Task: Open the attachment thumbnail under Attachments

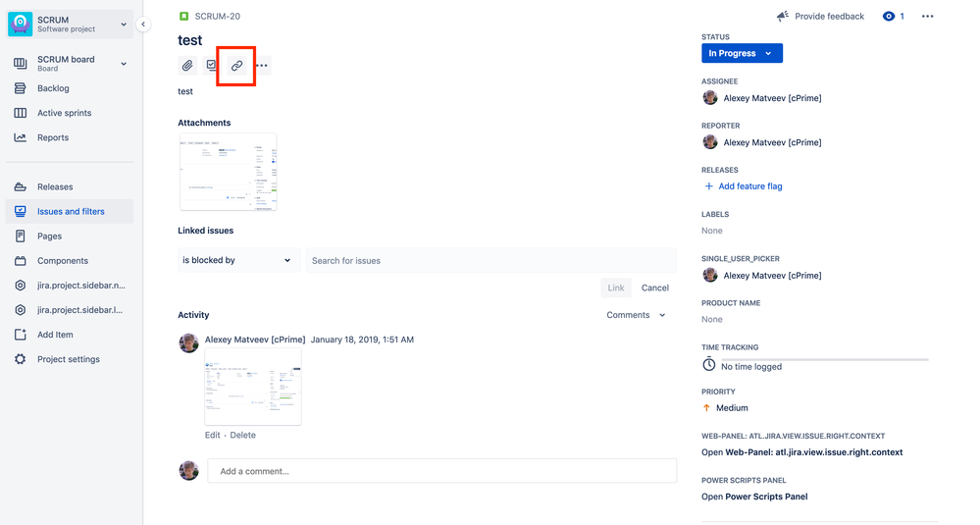Action: [x=229, y=172]
